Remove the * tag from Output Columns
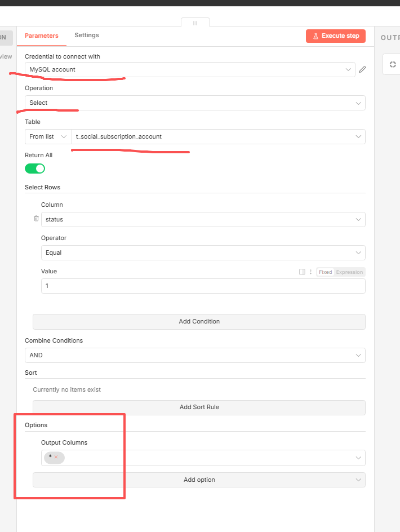 56,457
